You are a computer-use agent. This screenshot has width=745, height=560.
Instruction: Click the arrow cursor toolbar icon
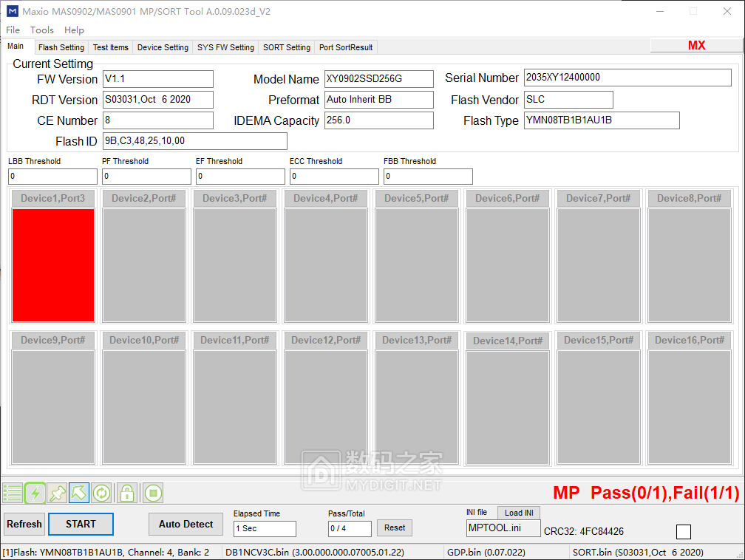[x=79, y=493]
